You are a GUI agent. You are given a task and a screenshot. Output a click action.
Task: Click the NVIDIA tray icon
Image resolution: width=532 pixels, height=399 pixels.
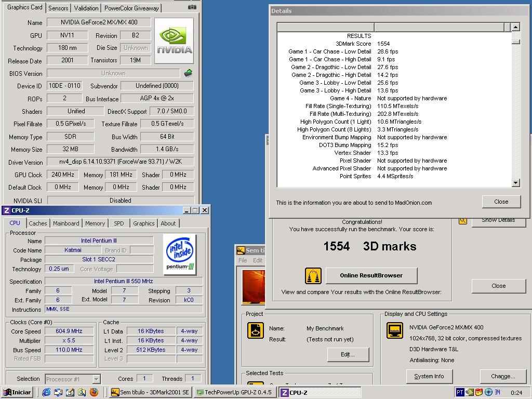[469, 392]
